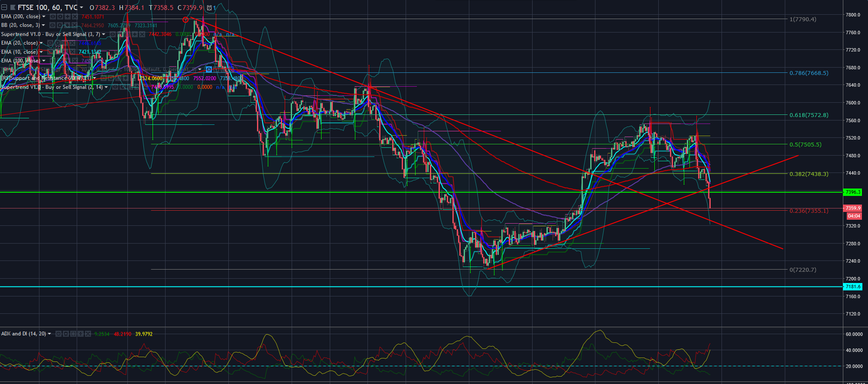Click the 7800.0 value on price scale
Viewport: 868px width, 384px height.
[853, 15]
